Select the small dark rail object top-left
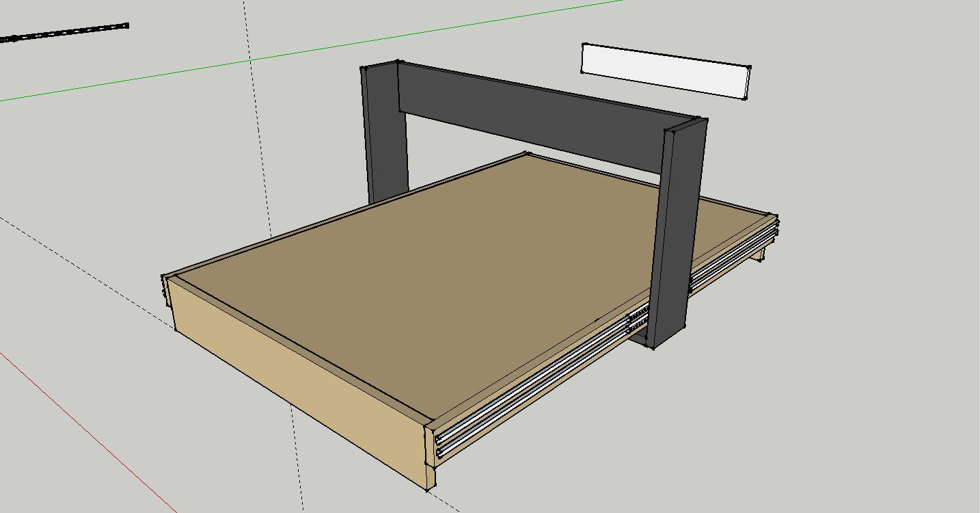The width and height of the screenshot is (980, 513). click(64, 33)
